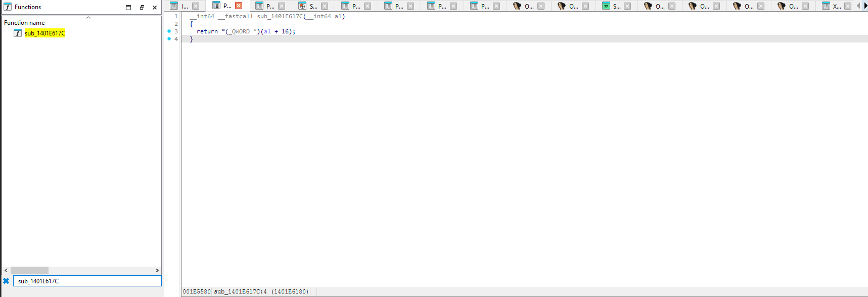The height and width of the screenshot is (297, 868).
Task: Close the Functions panel
Action: (155, 8)
